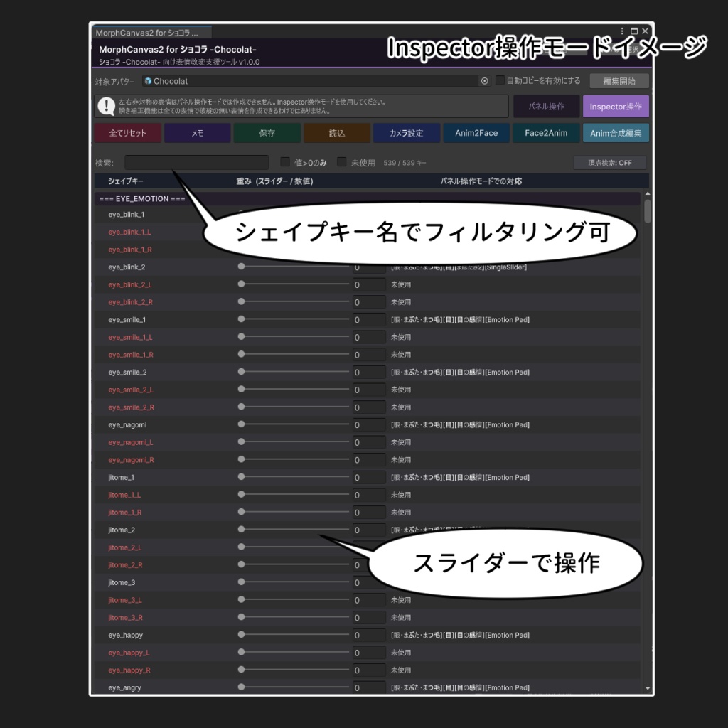Select the eye_smile_2_R shape key
The height and width of the screenshot is (728, 728).
tap(132, 407)
